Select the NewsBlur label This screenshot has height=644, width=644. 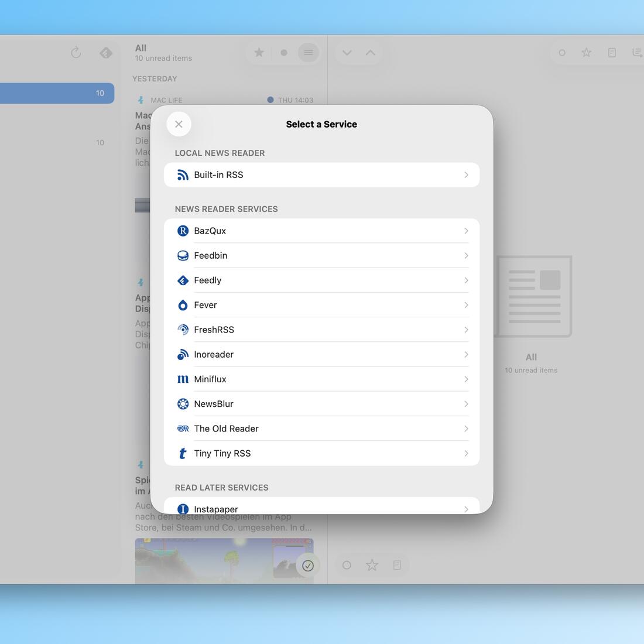[214, 404]
